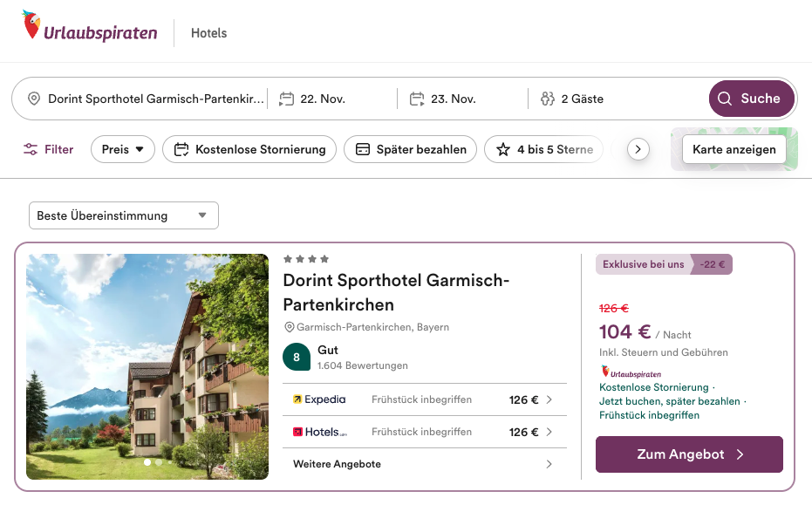
Task: Open the Beste Übereinstimmung sort dropdown
Action: click(123, 215)
